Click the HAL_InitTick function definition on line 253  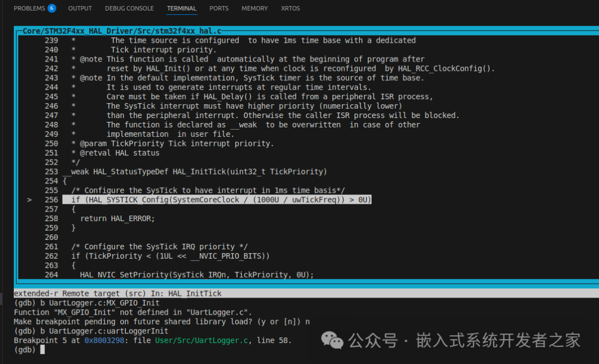tap(195, 172)
